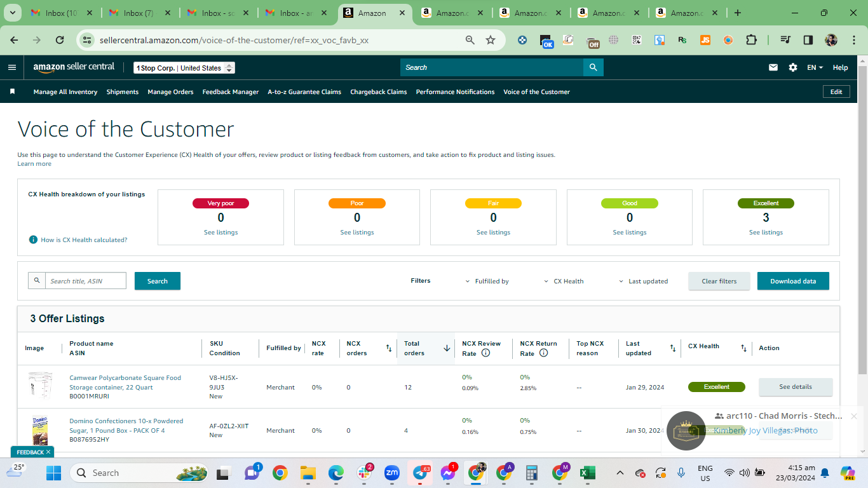Open the EN language dropdown
This screenshot has height=488, width=868.
pyautogui.click(x=815, y=67)
